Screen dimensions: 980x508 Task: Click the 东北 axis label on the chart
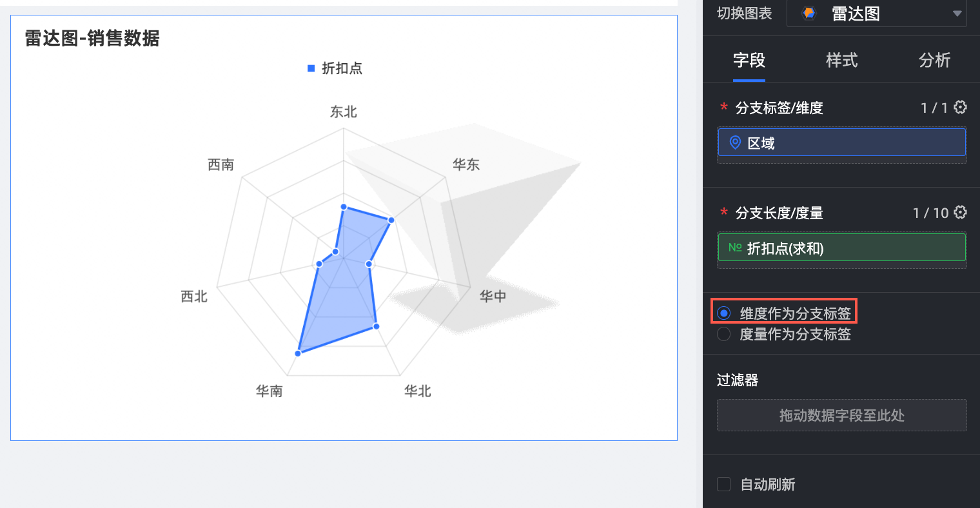click(x=343, y=112)
